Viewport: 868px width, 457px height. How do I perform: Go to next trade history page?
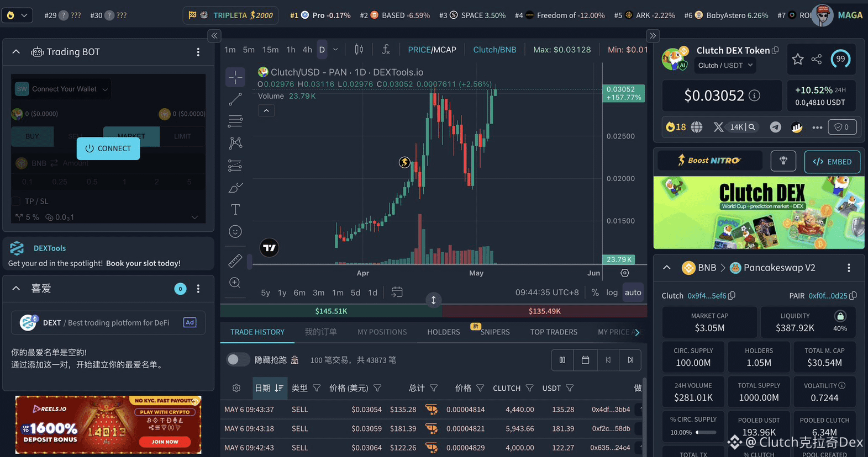coord(630,360)
